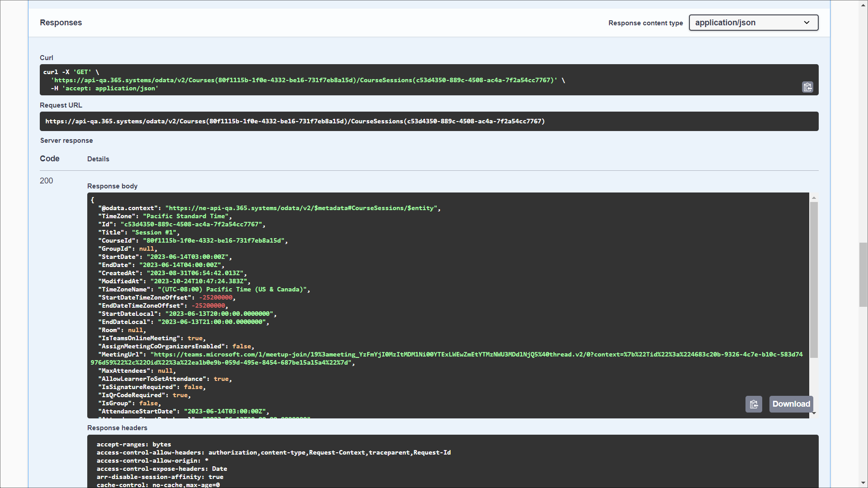Screen dimensions: 868x488
Task: Click the Session #1 Title value
Action: tap(154, 233)
